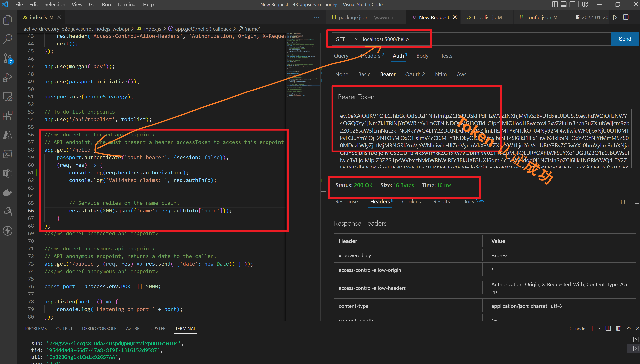Open the Thunder Client lightning icon
This screenshot has width=640, height=364.
(8, 231)
